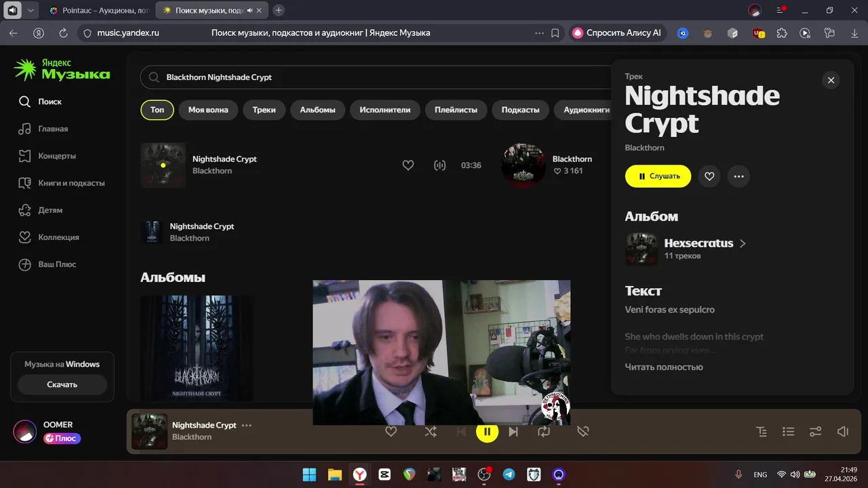The image size is (868, 488).
Task: Pause playback with the yellow button
Action: 487,431
